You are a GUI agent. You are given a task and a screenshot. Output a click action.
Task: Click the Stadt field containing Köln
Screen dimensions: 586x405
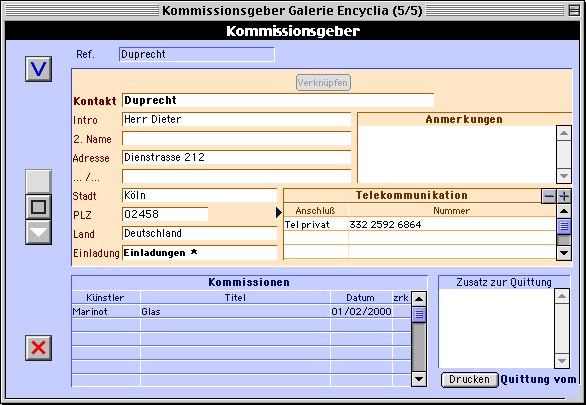click(200, 195)
